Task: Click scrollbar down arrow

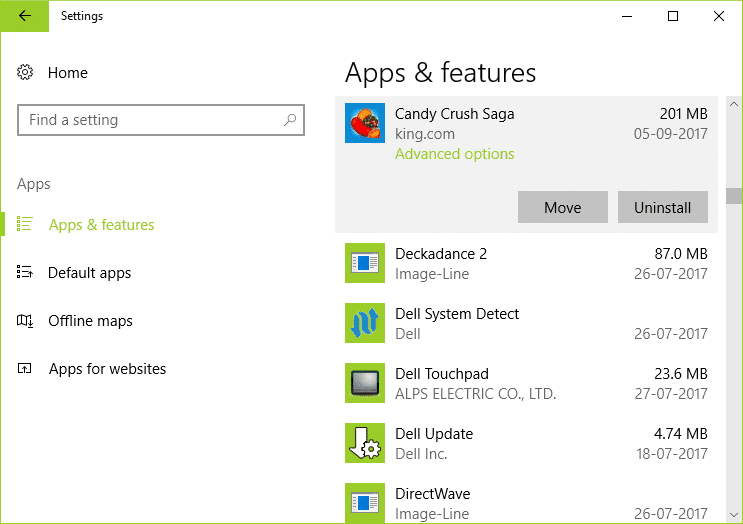Action: click(734, 515)
